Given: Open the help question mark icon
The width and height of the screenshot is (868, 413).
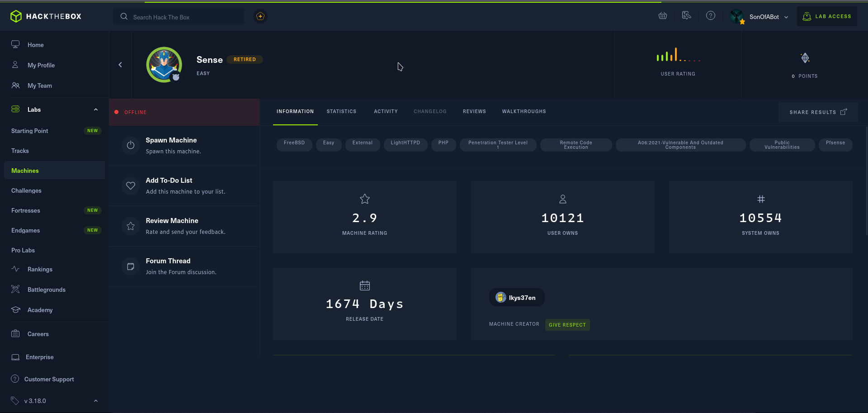Looking at the screenshot, I should click(x=711, y=16).
